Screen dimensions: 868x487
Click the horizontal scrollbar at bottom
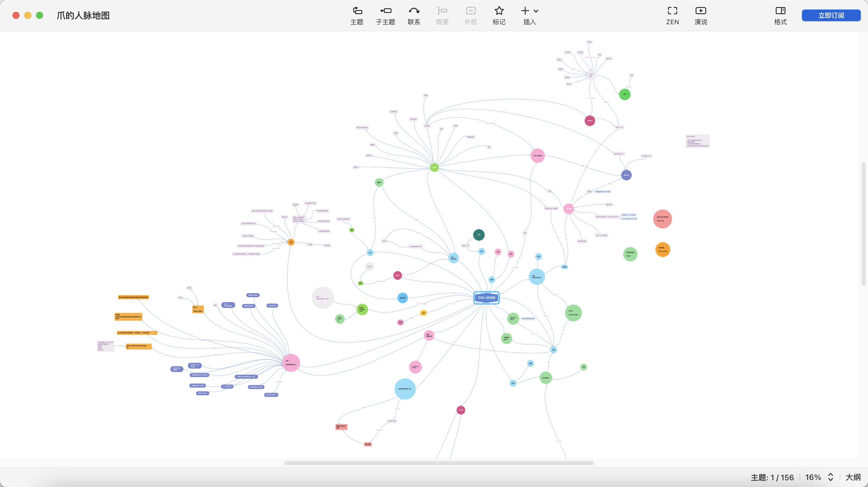439,463
